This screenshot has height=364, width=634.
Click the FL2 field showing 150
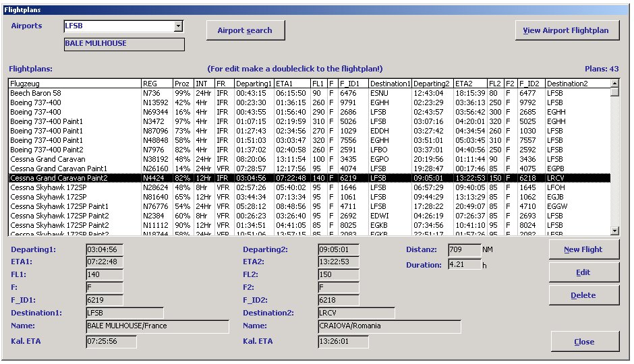[339, 275]
